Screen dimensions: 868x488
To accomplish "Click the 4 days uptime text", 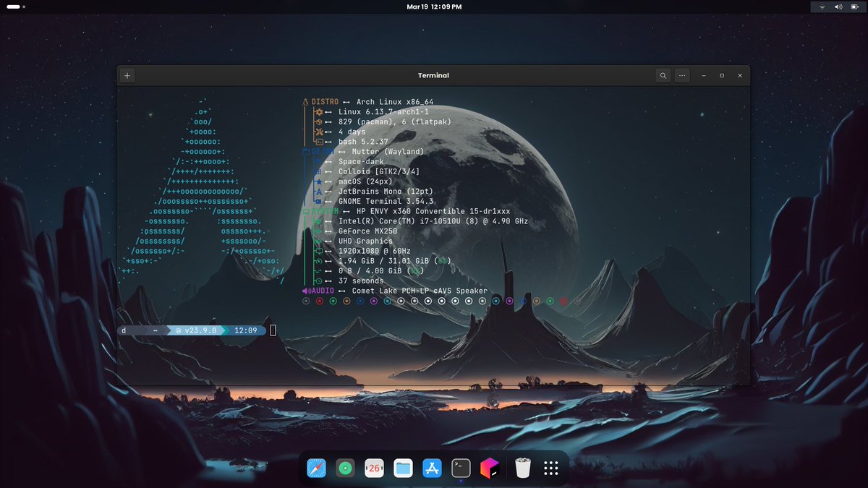I will pyautogui.click(x=352, y=132).
